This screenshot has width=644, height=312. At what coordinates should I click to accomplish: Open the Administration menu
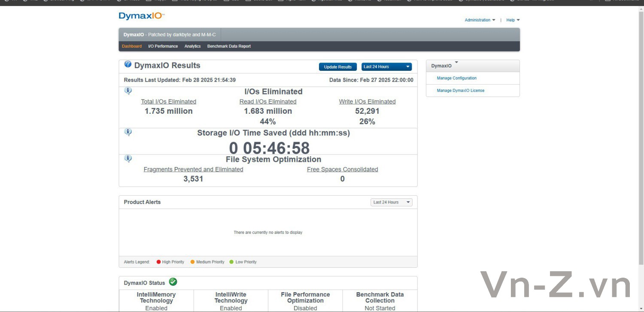pyautogui.click(x=480, y=20)
